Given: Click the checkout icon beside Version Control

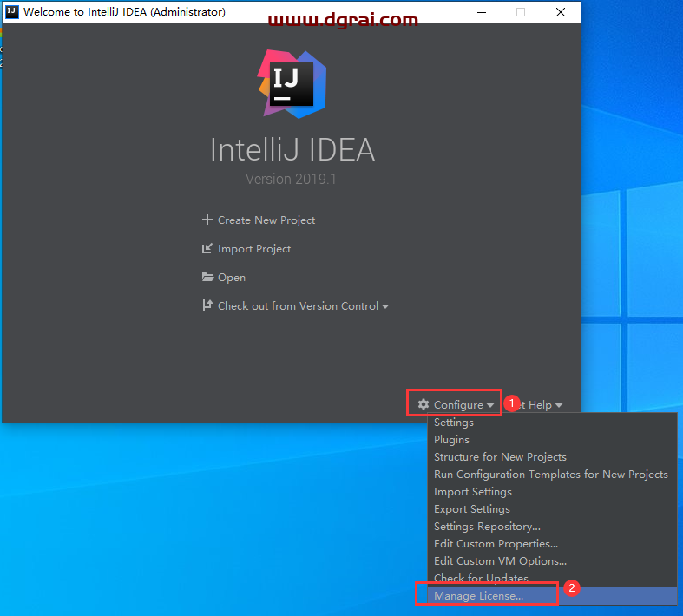Looking at the screenshot, I should (x=207, y=305).
